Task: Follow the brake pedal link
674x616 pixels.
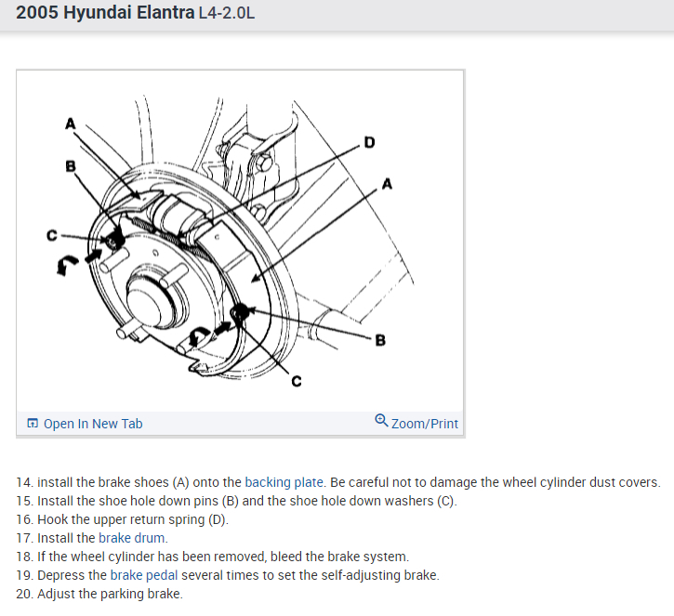Action: [144, 575]
